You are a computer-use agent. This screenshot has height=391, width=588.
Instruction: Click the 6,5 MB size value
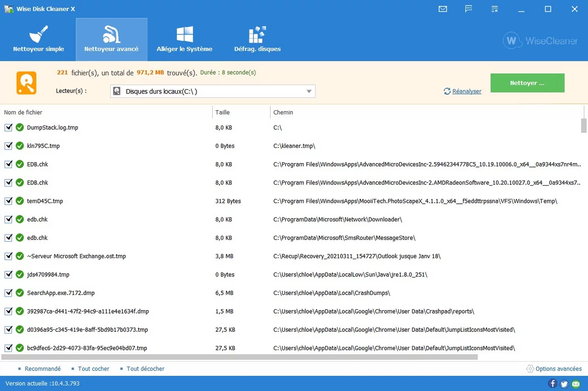click(224, 293)
